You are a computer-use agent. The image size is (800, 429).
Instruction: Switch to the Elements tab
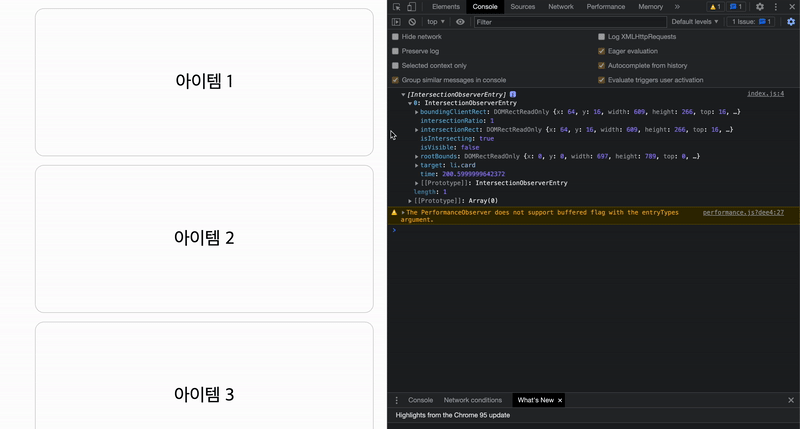445,7
